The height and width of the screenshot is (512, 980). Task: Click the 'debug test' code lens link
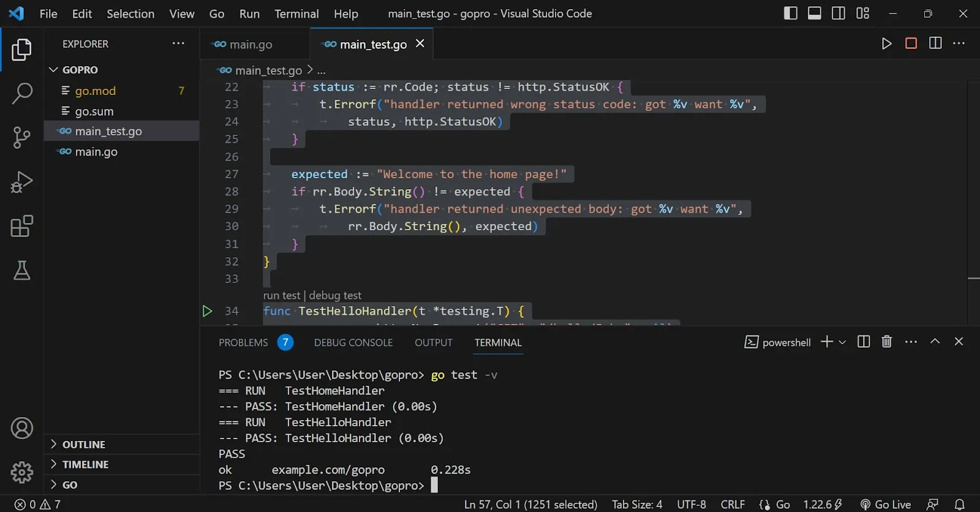tap(335, 295)
